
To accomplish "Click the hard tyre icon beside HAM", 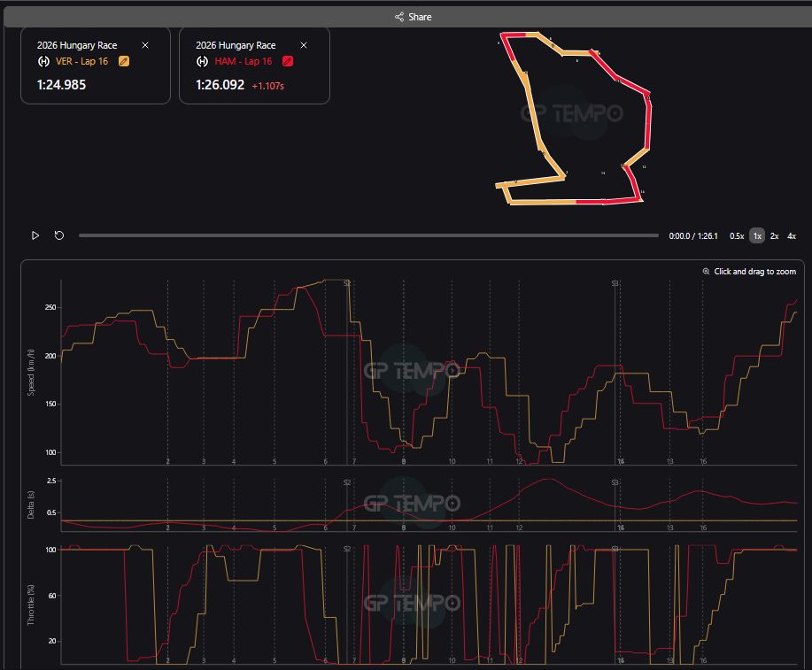I will tap(202, 62).
